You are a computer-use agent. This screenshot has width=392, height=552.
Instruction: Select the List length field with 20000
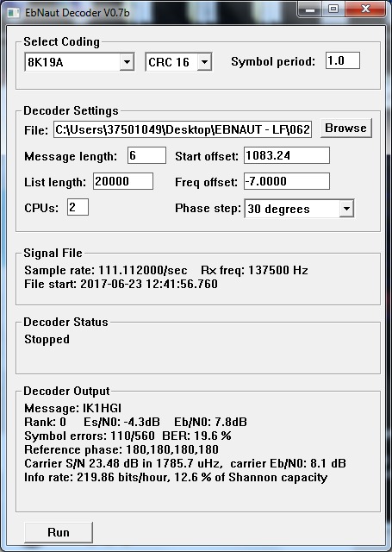click(x=123, y=181)
